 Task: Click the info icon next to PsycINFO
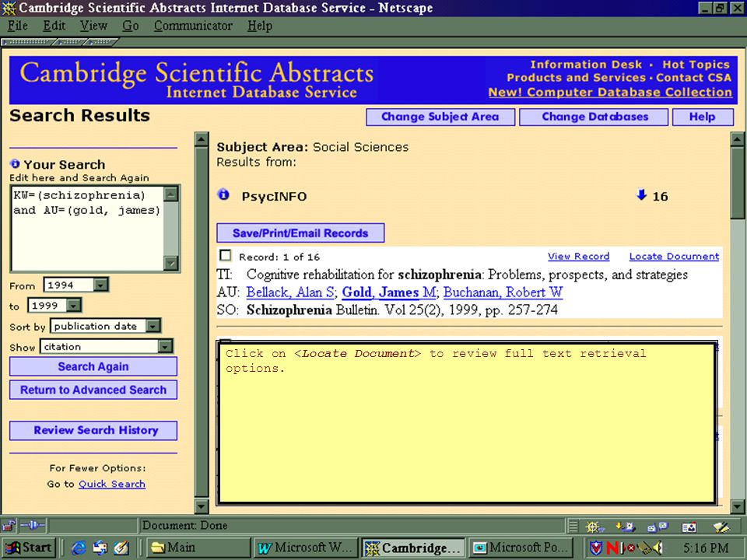tap(223, 194)
